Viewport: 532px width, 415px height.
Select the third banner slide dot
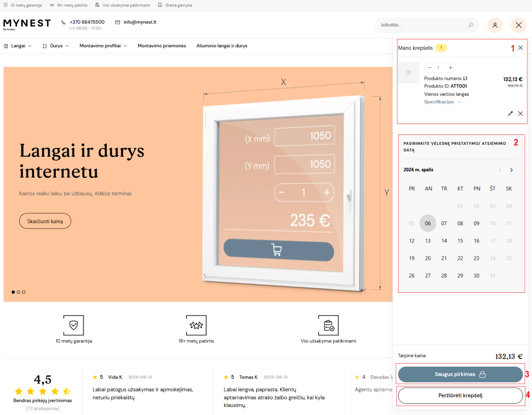click(x=24, y=292)
